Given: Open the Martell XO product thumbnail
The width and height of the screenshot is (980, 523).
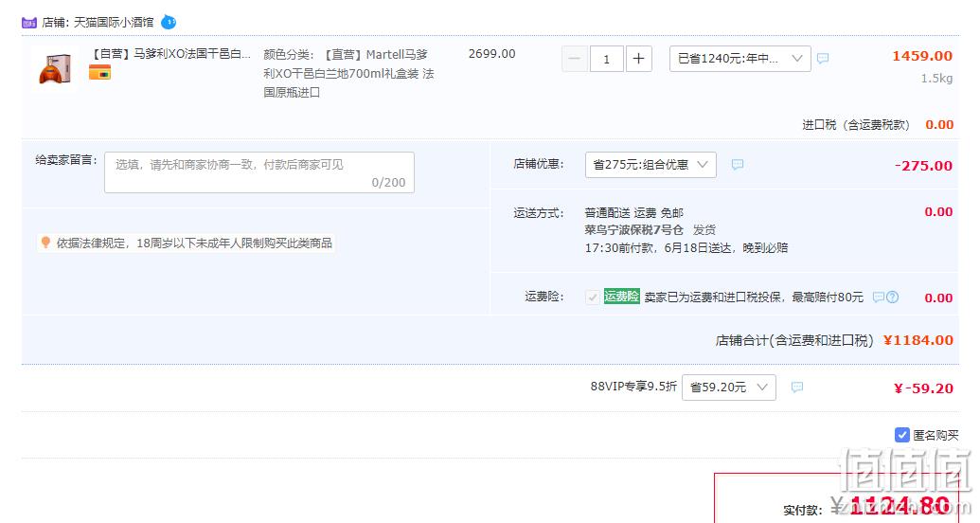Looking at the screenshot, I should tap(55, 69).
